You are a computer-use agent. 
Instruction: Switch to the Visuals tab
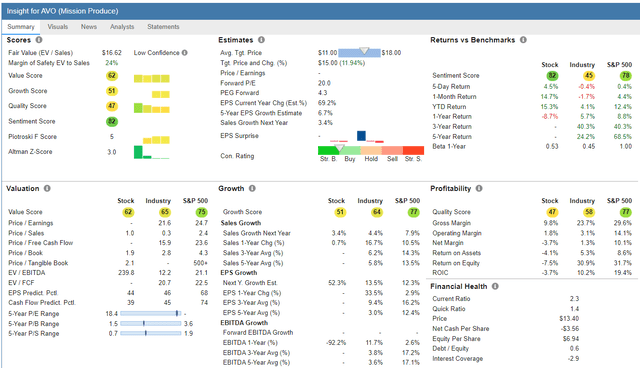[58, 27]
